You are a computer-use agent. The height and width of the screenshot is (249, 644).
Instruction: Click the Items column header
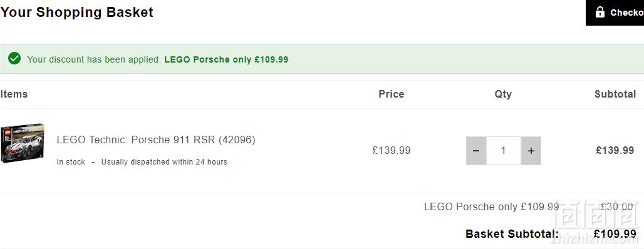tap(14, 94)
